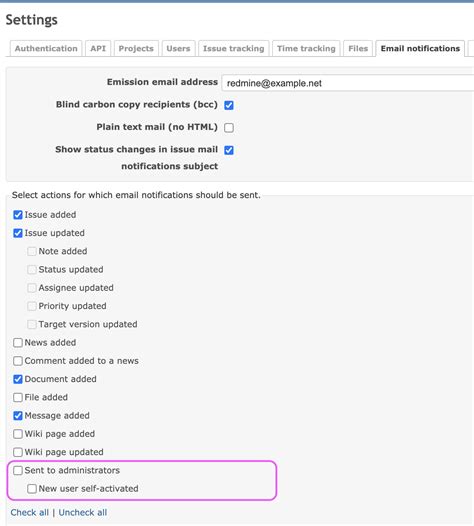Open the Time tracking tab

[x=306, y=49]
